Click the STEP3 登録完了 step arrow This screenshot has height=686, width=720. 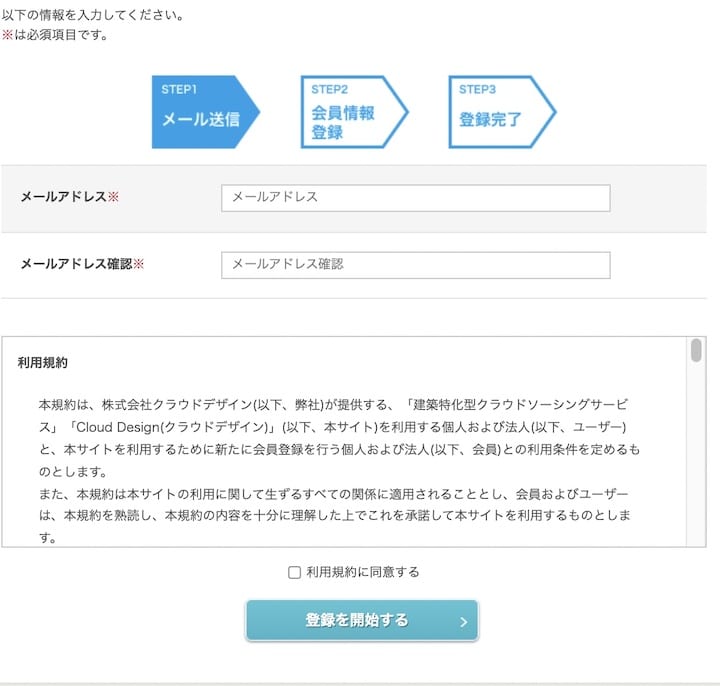point(498,112)
